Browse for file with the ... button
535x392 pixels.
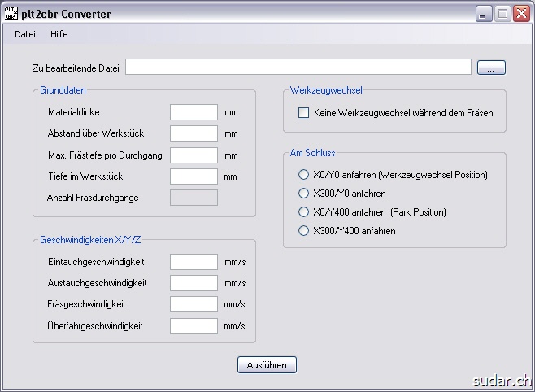pos(491,68)
